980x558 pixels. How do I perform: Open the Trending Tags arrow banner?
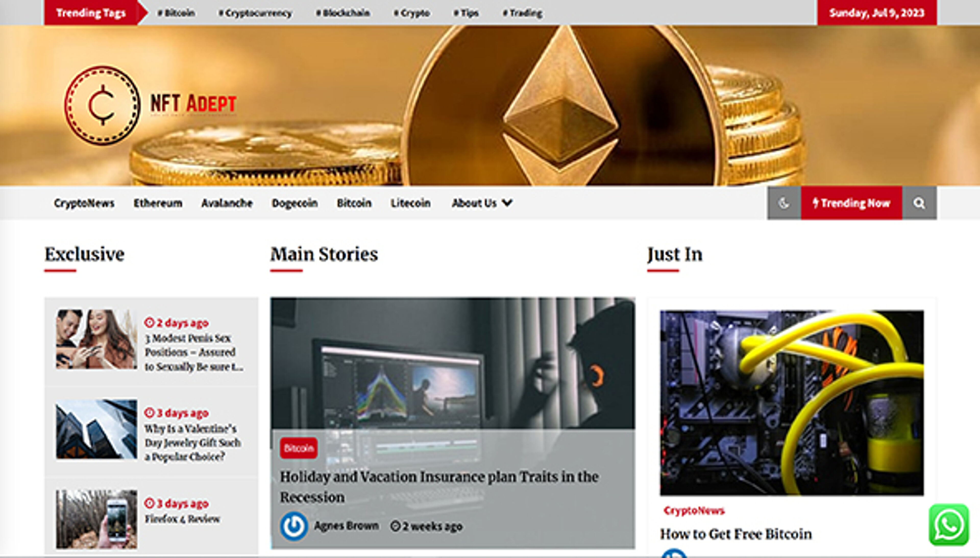pos(92,12)
